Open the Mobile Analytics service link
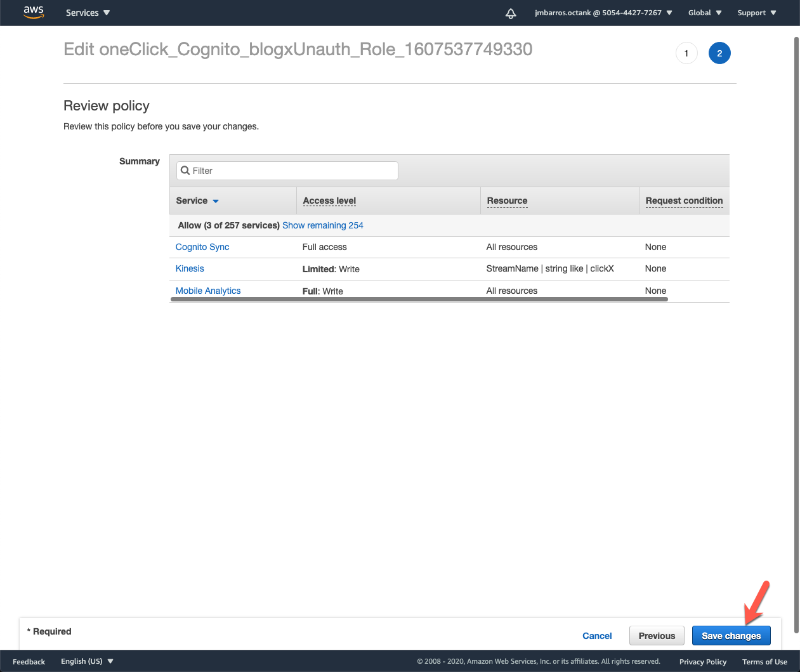This screenshot has width=800, height=672. (208, 291)
